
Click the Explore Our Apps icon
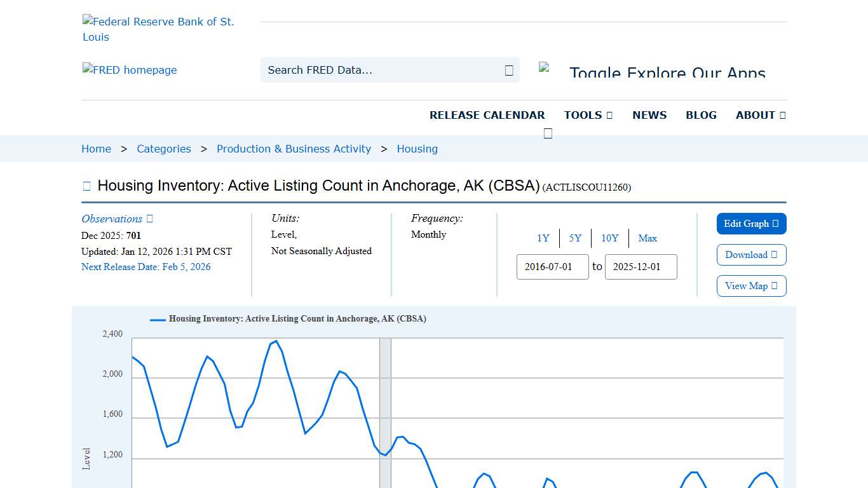pos(545,68)
